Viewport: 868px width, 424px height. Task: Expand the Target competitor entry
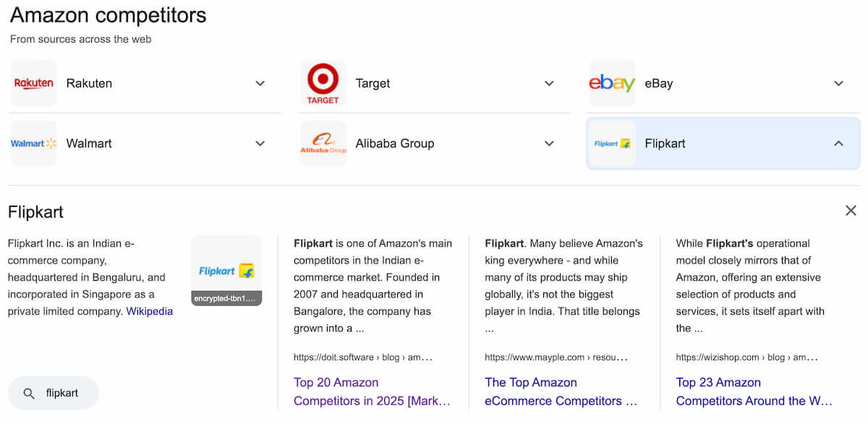[549, 82]
